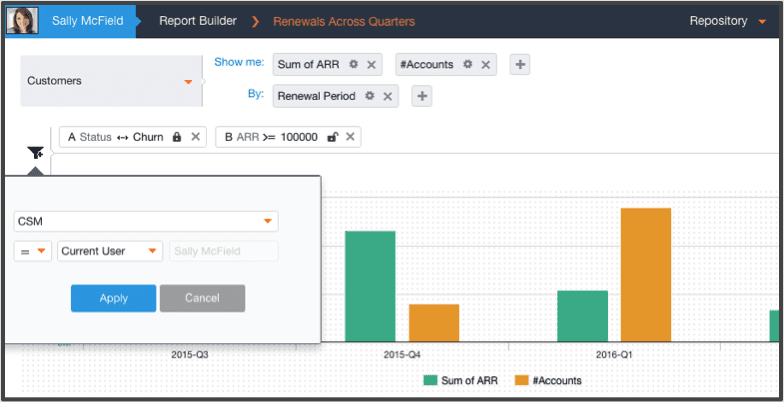784x402 pixels.
Task: Go to Report Builder breadcrumb
Action: point(197,20)
